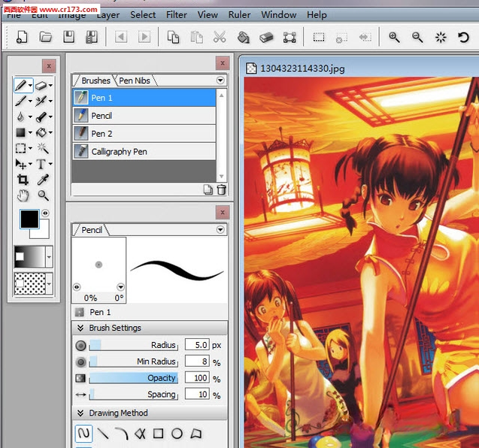The height and width of the screenshot is (448, 479).
Task: Choose the Pen 2 brush
Action: tap(144, 134)
